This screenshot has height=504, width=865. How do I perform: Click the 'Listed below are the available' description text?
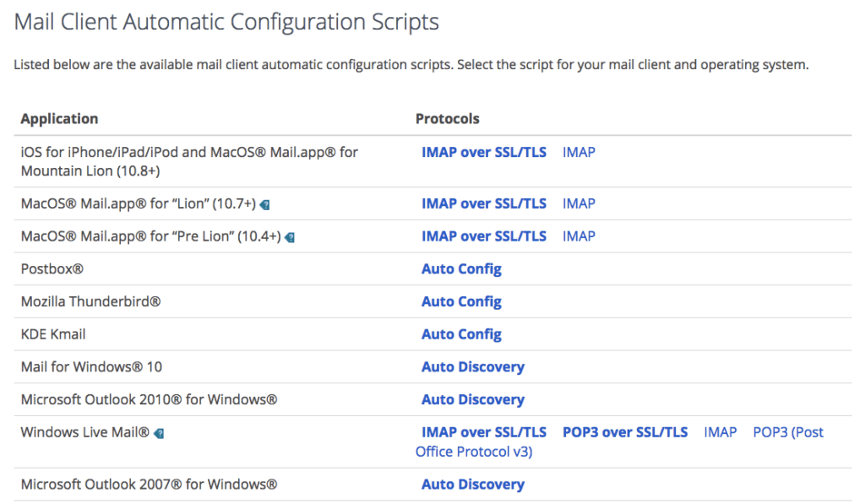[411, 64]
